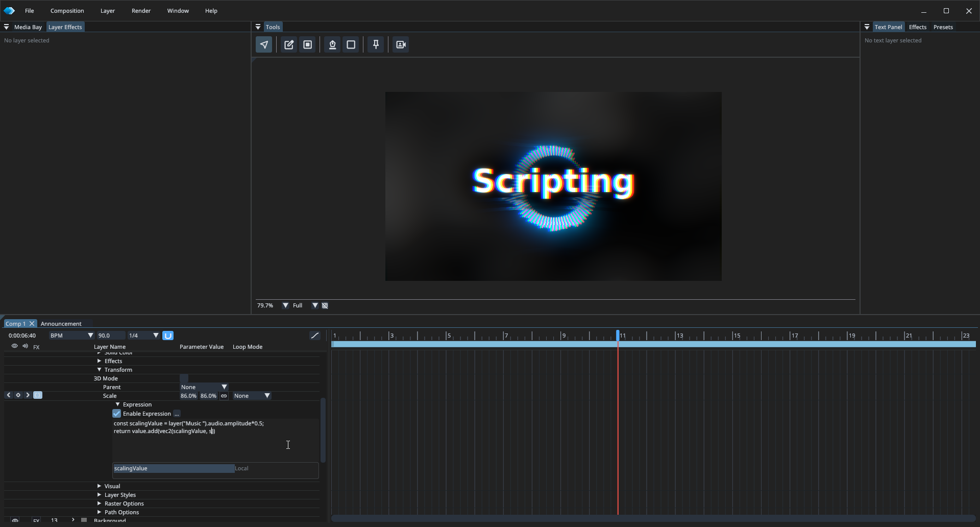The height and width of the screenshot is (527, 980).
Task: Click the speaker audio column header icon
Action: (x=25, y=346)
